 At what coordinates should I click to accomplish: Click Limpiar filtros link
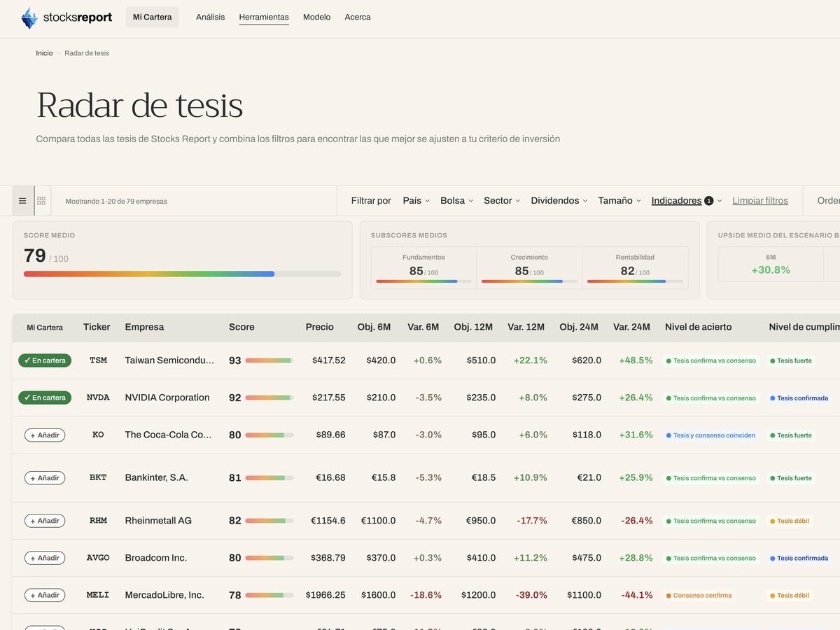(760, 201)
